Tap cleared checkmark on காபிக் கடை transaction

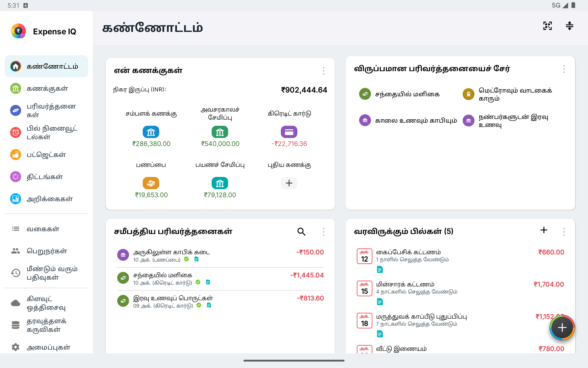[187, 259]
